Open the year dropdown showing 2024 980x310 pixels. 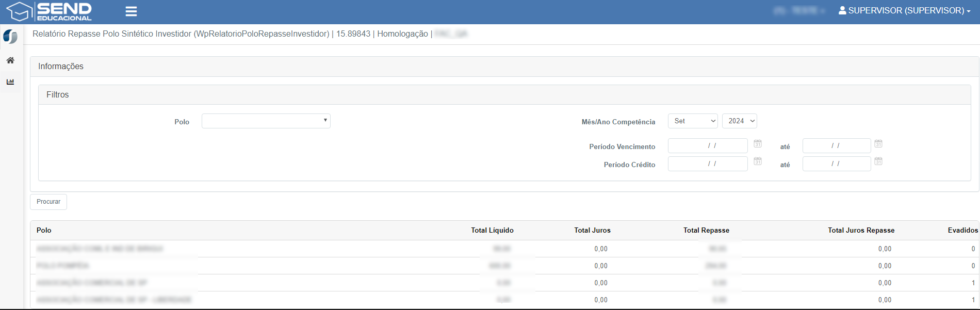point(739,121)
